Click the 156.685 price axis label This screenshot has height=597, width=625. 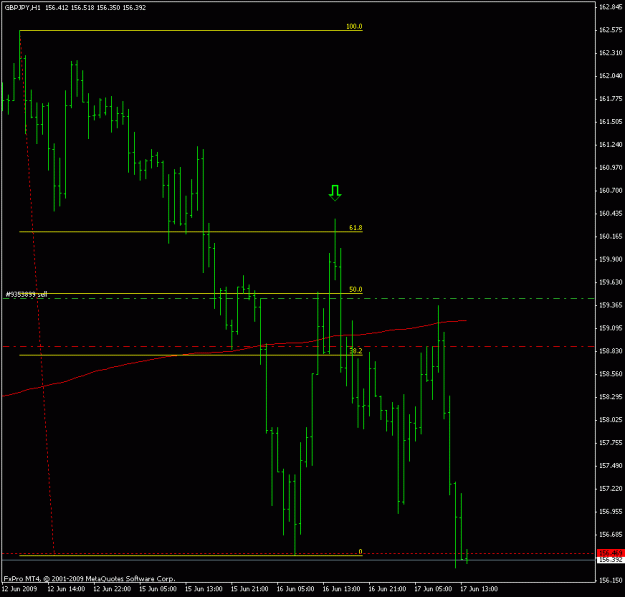coord(611,534)
